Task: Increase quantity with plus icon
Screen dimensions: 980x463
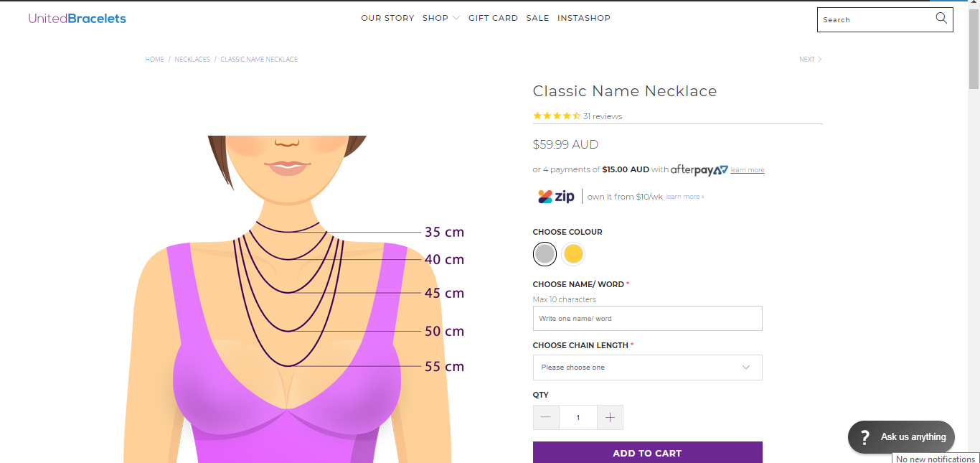Action: [x=610, y=418]
